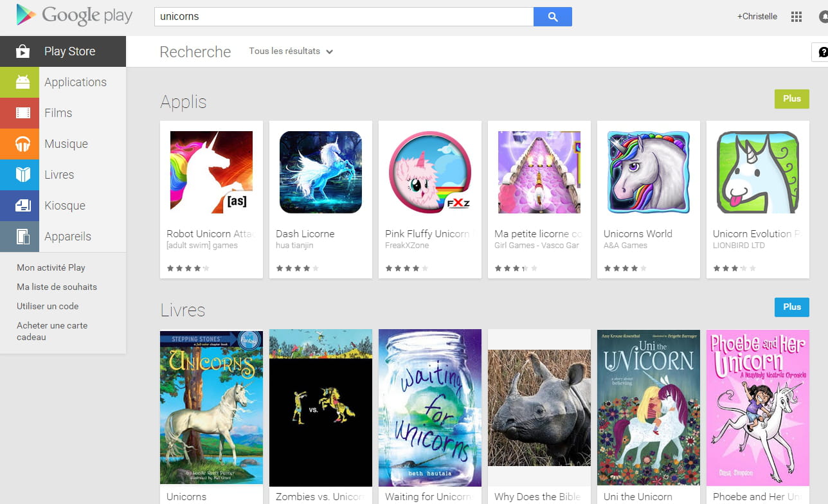
Task: Click the blue Plus button for Livres
Action: click(792, 307)
